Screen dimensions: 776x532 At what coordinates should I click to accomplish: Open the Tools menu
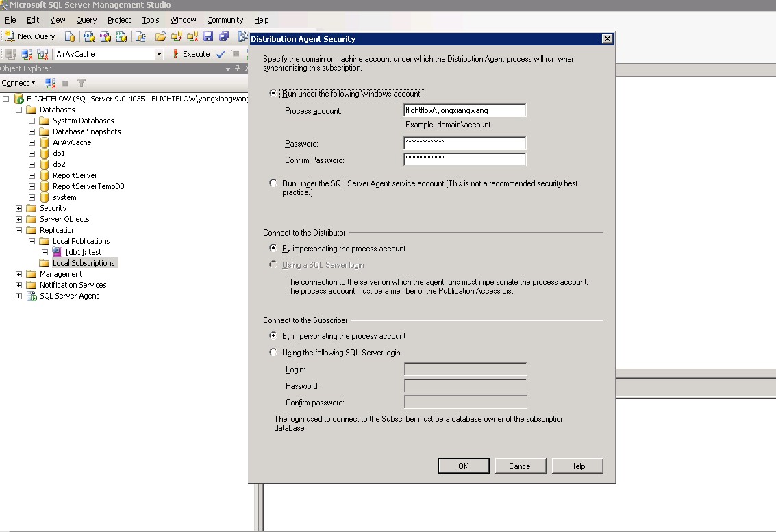(150, 20)
